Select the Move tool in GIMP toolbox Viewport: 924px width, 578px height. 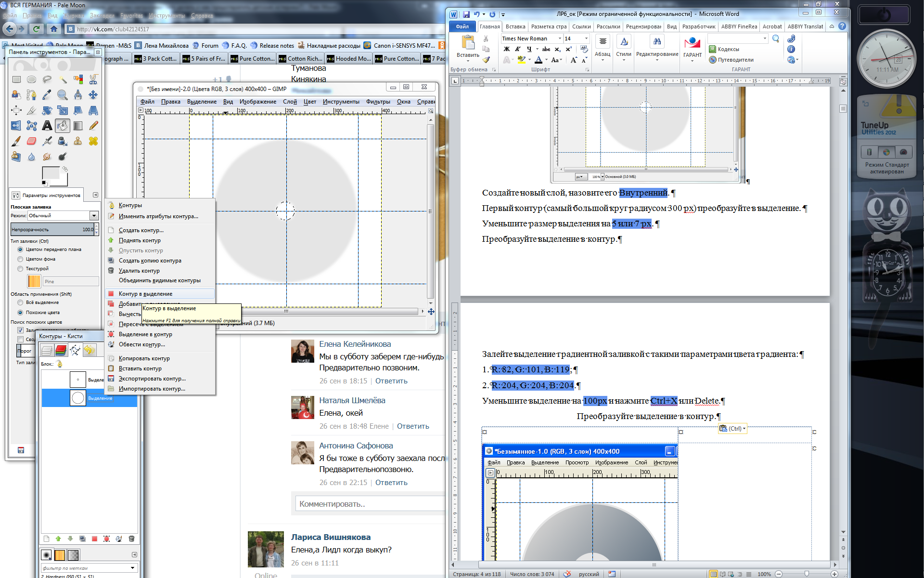[93, 95]
